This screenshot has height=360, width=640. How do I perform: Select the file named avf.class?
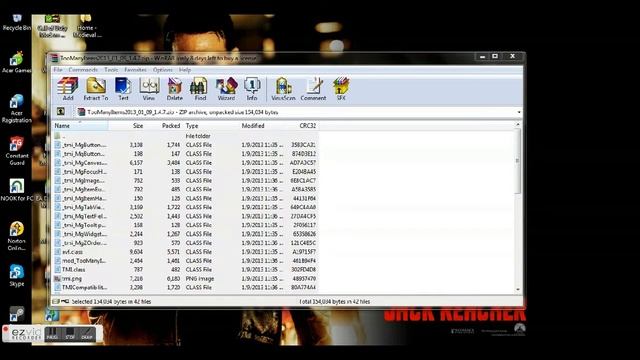point(73,252)
